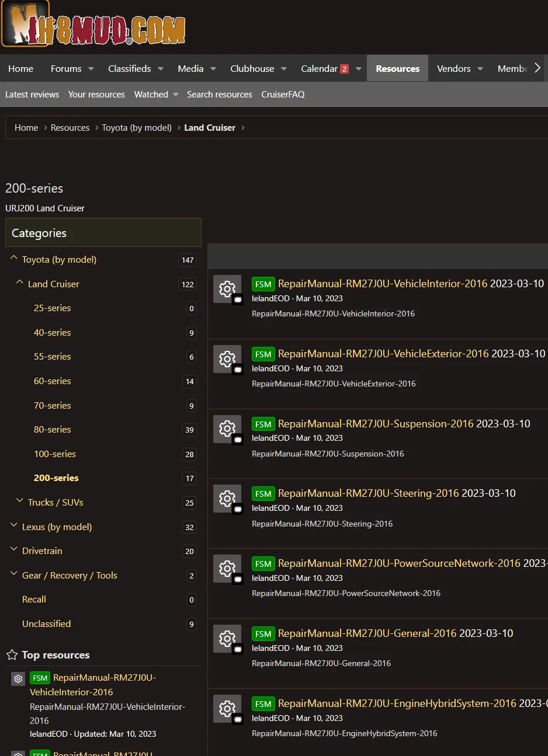
Task: Open gear icon of Suspension-2016 resource
Action: [227, 429]
